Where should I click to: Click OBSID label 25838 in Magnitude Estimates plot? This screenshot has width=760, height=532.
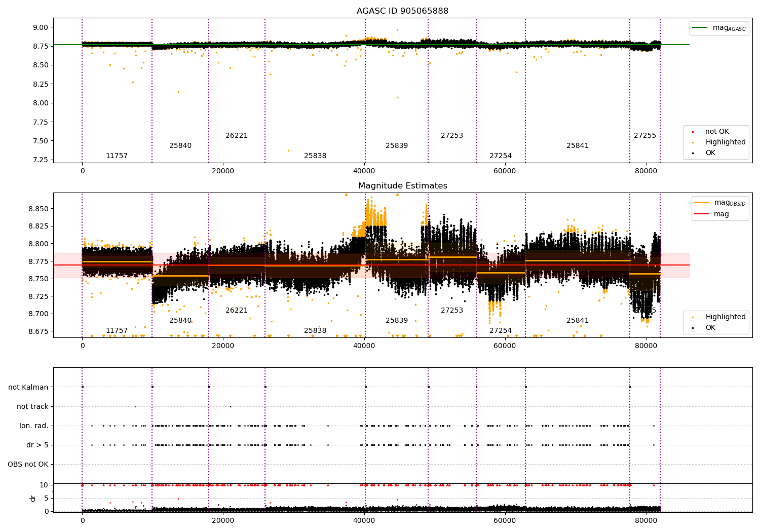pos(315,331)
